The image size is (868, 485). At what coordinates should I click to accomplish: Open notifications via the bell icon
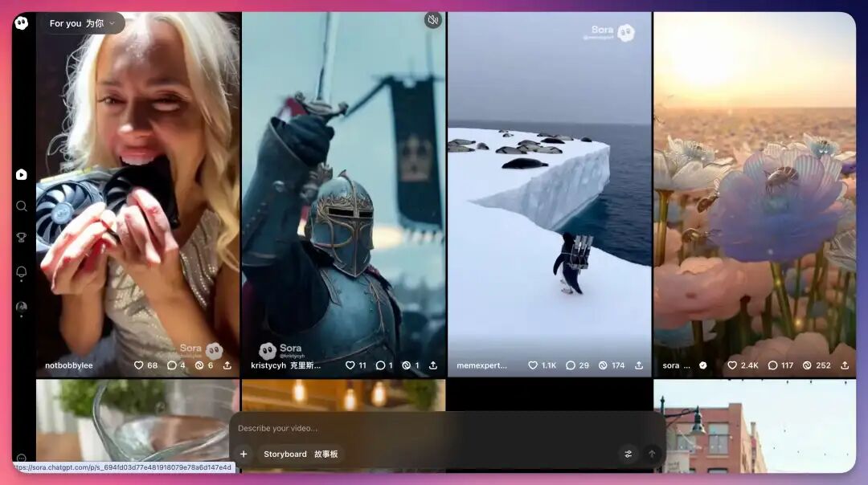[x=22, y=272]
